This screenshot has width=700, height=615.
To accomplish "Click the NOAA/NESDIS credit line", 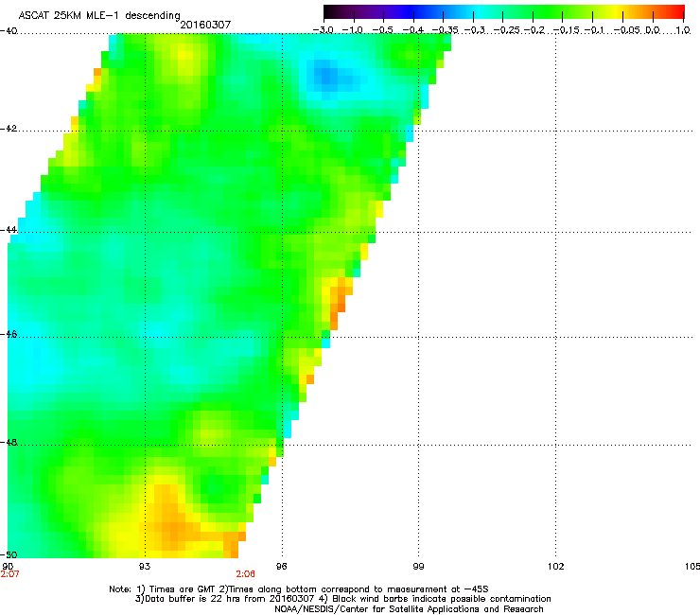I will [409, 609].
